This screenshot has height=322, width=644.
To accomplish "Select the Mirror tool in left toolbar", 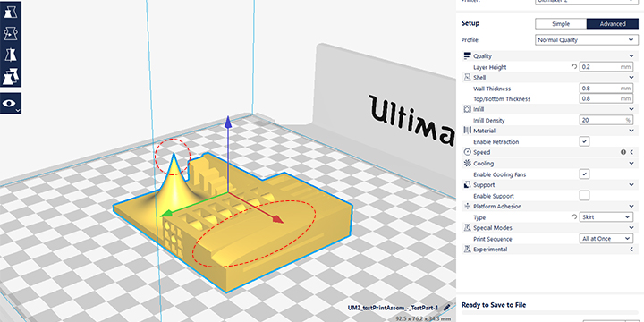I will pos(11,55).
